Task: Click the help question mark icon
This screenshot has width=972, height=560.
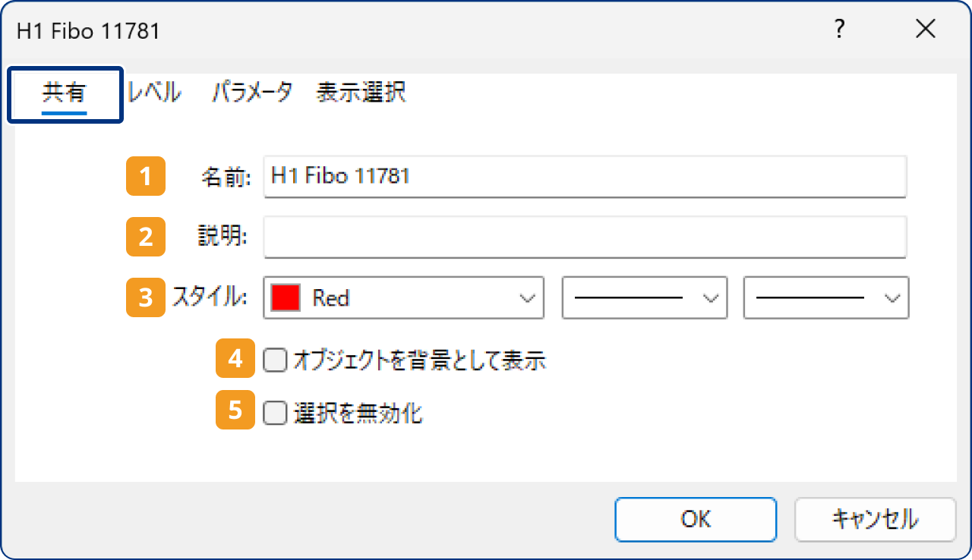Action: pos(838,29)
